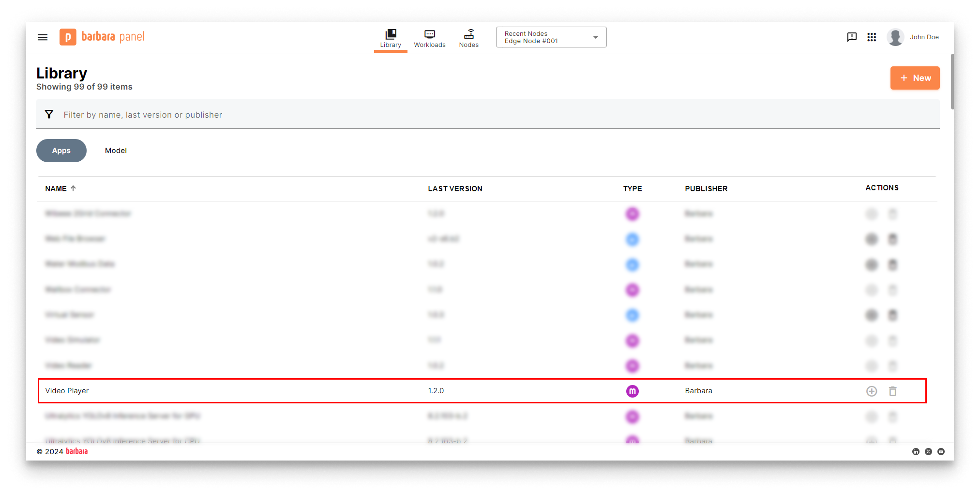The height and width of the screenshot is (492, 980).
Task: Click John Doe's avatar picture
Action: (895, 37)
